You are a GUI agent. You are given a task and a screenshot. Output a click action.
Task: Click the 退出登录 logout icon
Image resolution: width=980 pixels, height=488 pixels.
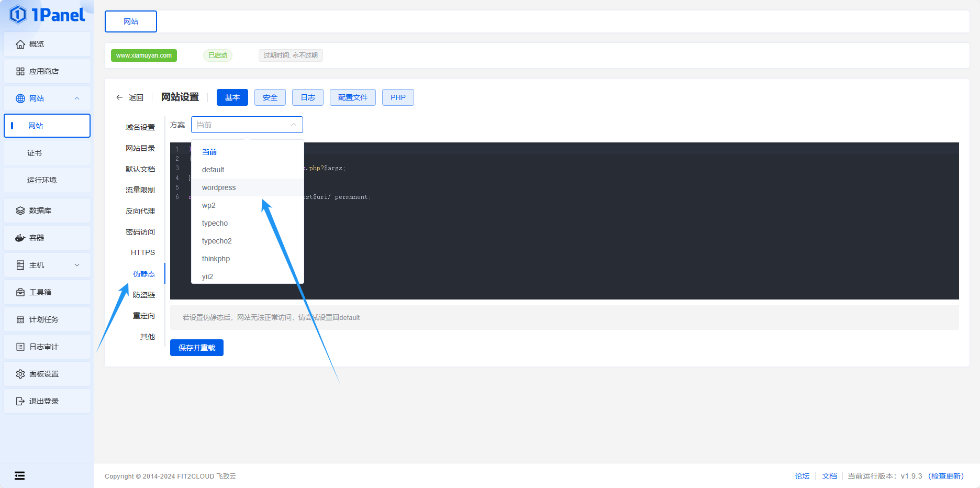pyautogui.click(x=20, y=401)
